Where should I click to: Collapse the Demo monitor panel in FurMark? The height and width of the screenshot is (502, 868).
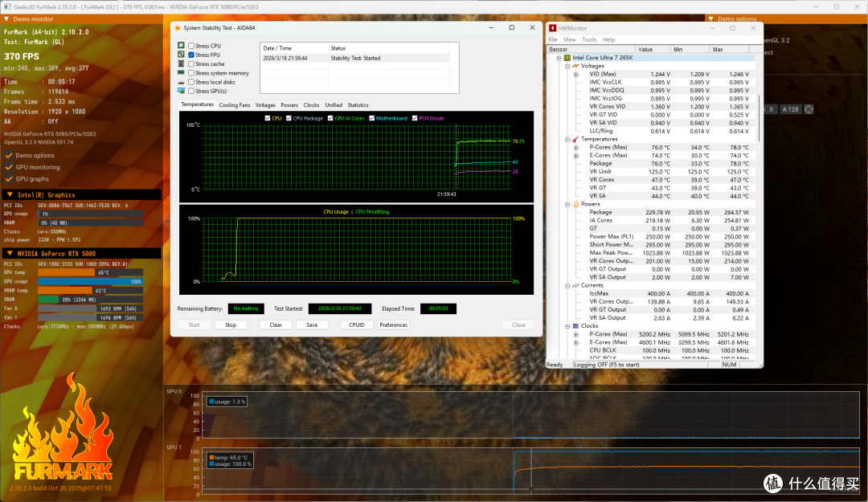[6, 18]
